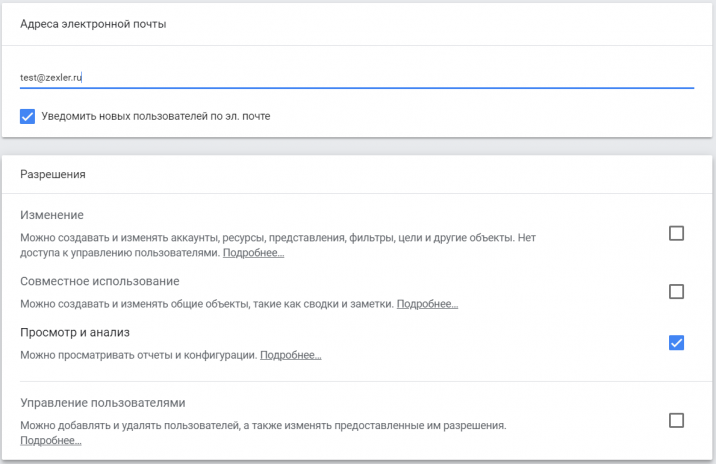Select the 'Просмотр и анализ' permission title
Image resolution: width=716 pixels, height=464 pixels.
tap(75, 332)
